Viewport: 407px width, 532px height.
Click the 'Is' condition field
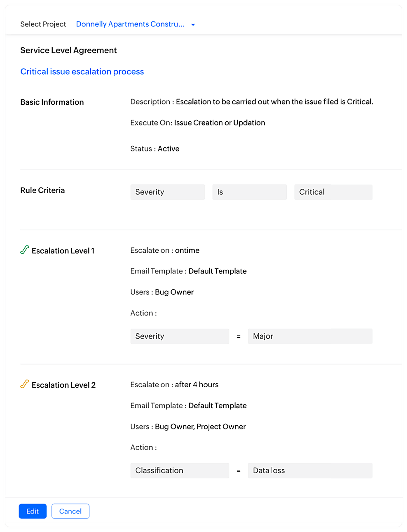250,192
